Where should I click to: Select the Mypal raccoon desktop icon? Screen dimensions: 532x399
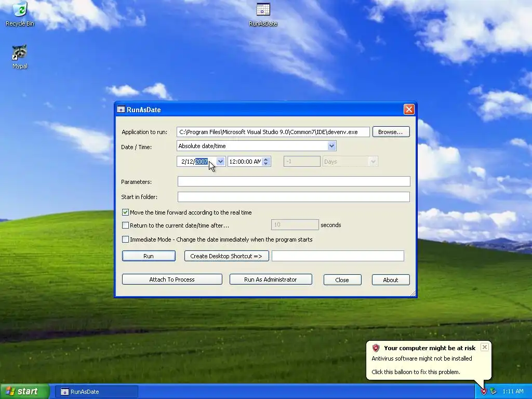tap(20, 57)
